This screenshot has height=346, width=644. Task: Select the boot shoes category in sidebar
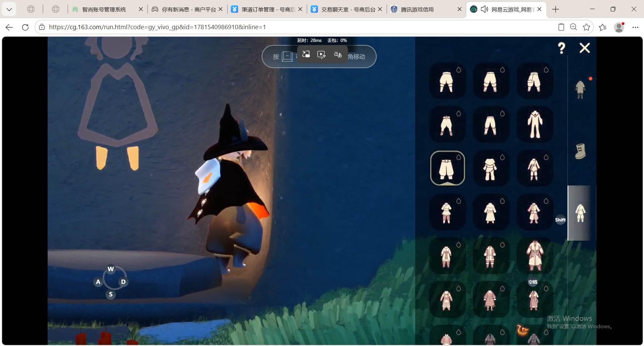(x=580, y=151)
